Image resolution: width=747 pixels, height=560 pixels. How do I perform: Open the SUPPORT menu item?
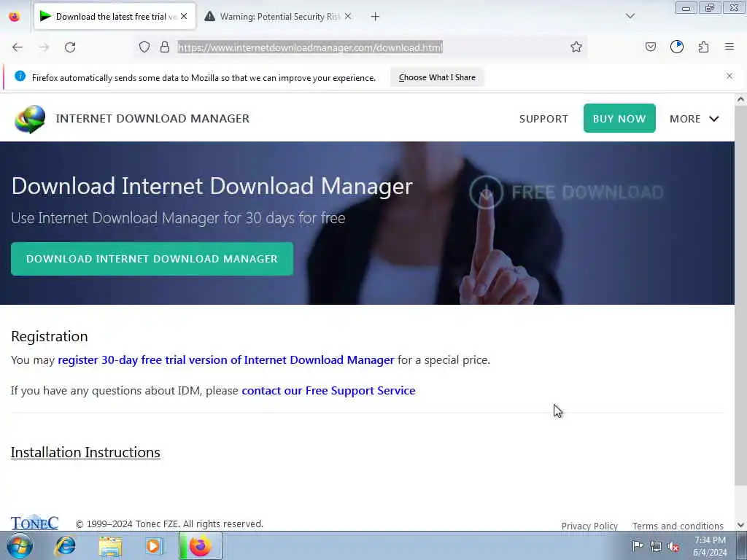[x=543, y=119]
